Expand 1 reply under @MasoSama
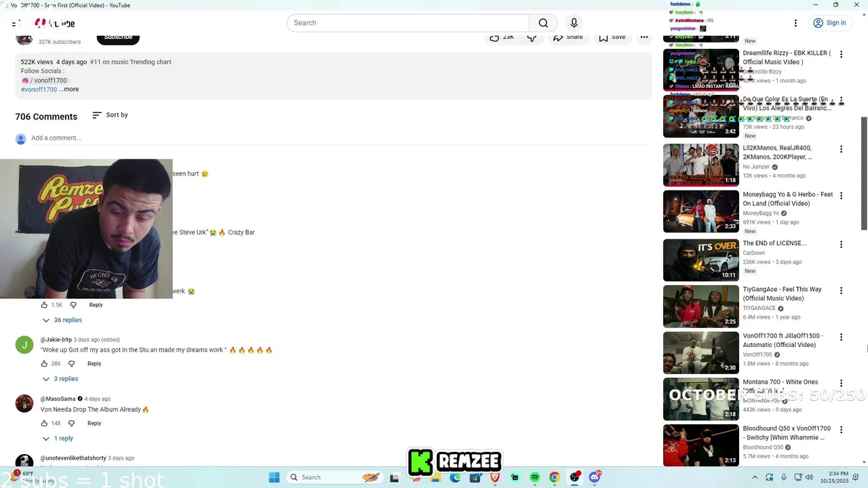This screenshot has width=868, height=488. [58, 439]
